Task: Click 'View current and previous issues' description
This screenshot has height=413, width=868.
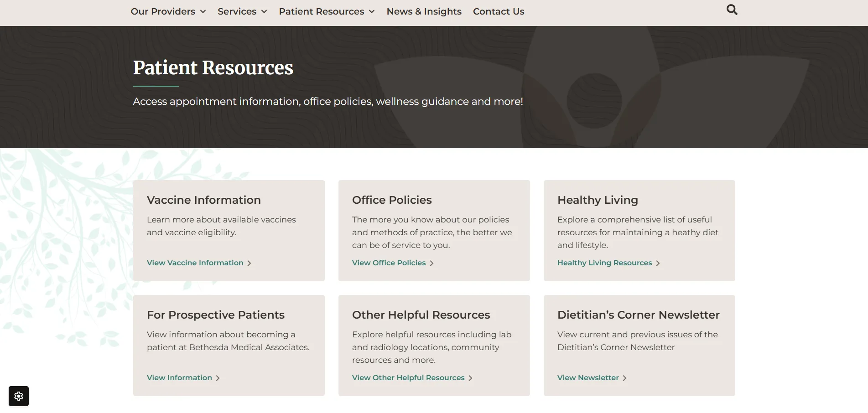Action: point(638,341)
